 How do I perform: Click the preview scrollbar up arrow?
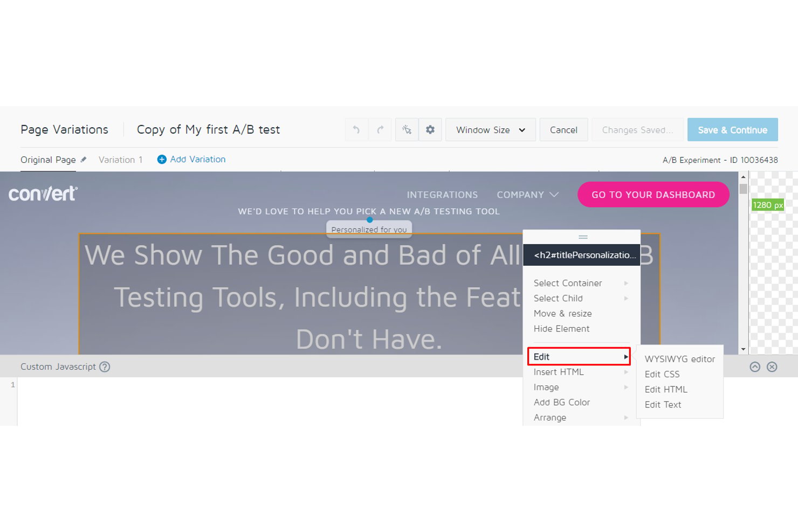click(x=743, y=177)
